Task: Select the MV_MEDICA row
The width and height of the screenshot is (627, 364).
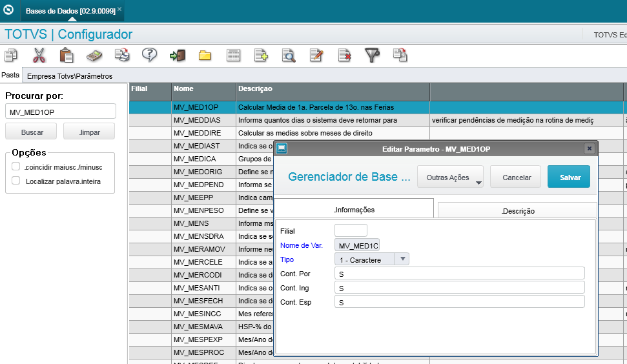Action: (201, 159)
